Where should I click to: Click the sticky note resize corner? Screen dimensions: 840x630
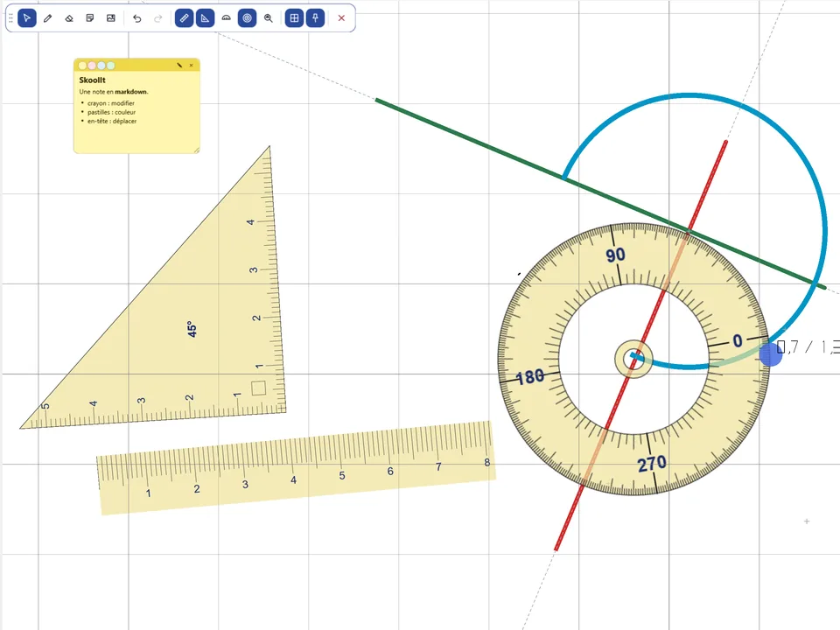(197, 150)
